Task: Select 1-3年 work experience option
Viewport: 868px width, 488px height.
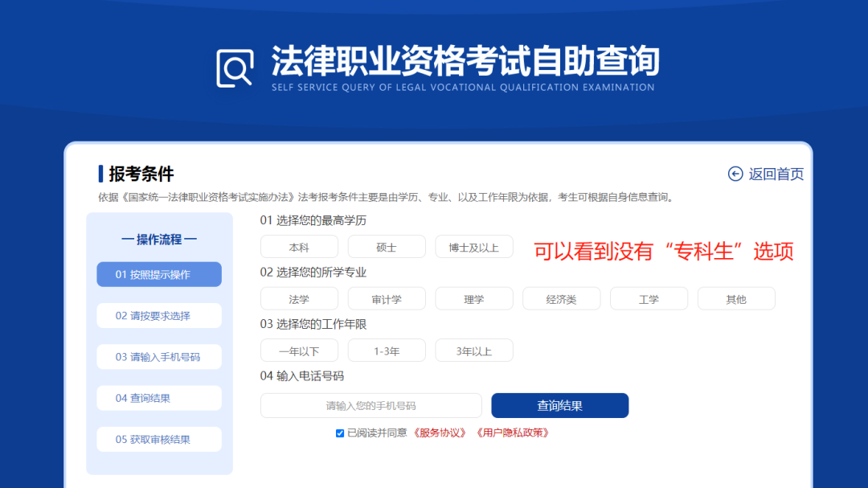Action: (386, 351)
